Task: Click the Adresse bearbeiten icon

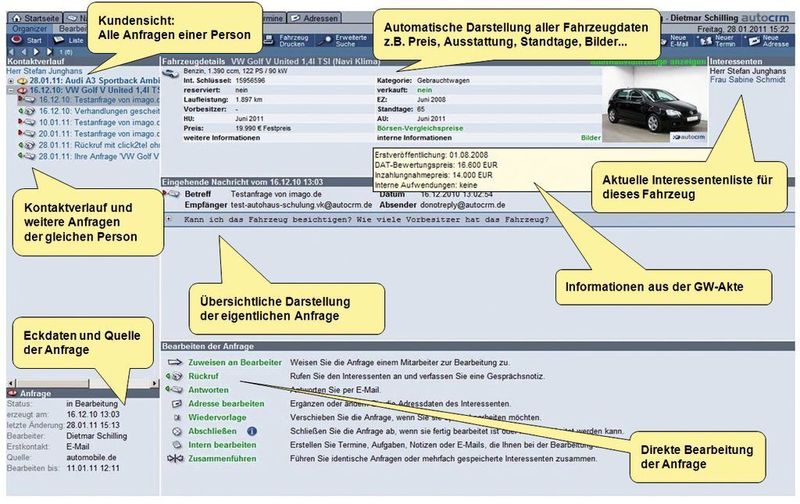Action: 177,404
